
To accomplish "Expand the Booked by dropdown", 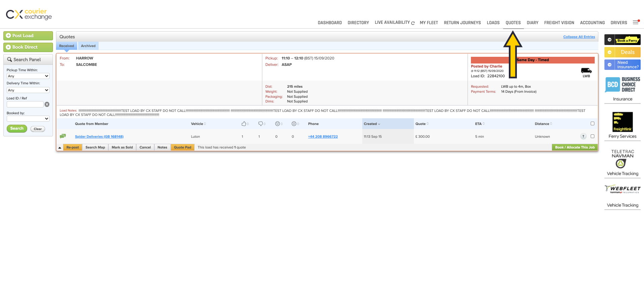I will (x=28, y=119).
